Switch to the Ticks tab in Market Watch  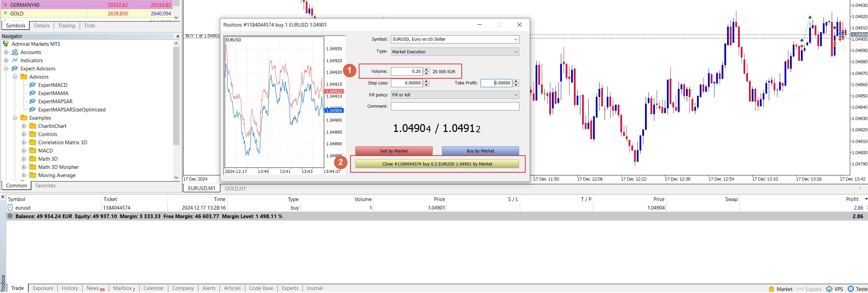90,26
